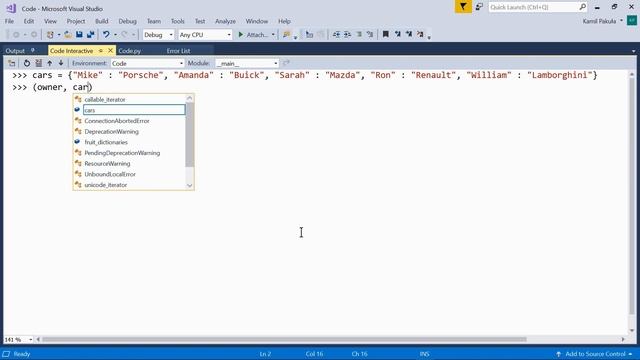Start debugging with Attach button
Screen dimensions: 640x360
pyautogui.click(x=253, y=35)
